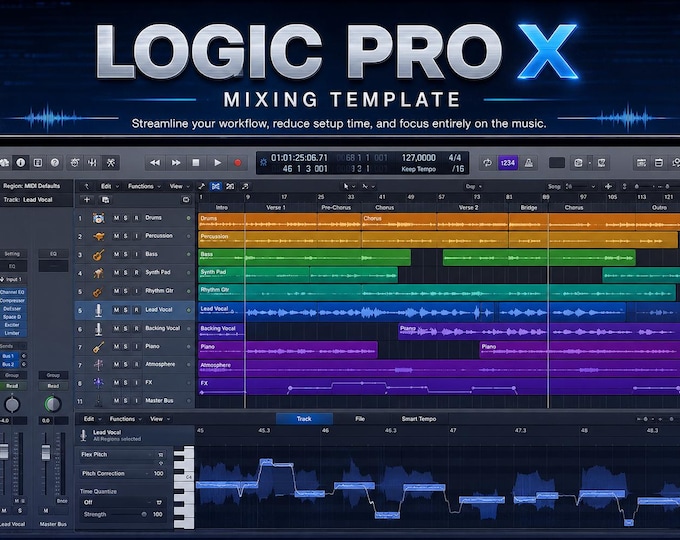680x540 pixels.
Task: Select the Verse 1 arrangement marker
Action: [276, 208]
